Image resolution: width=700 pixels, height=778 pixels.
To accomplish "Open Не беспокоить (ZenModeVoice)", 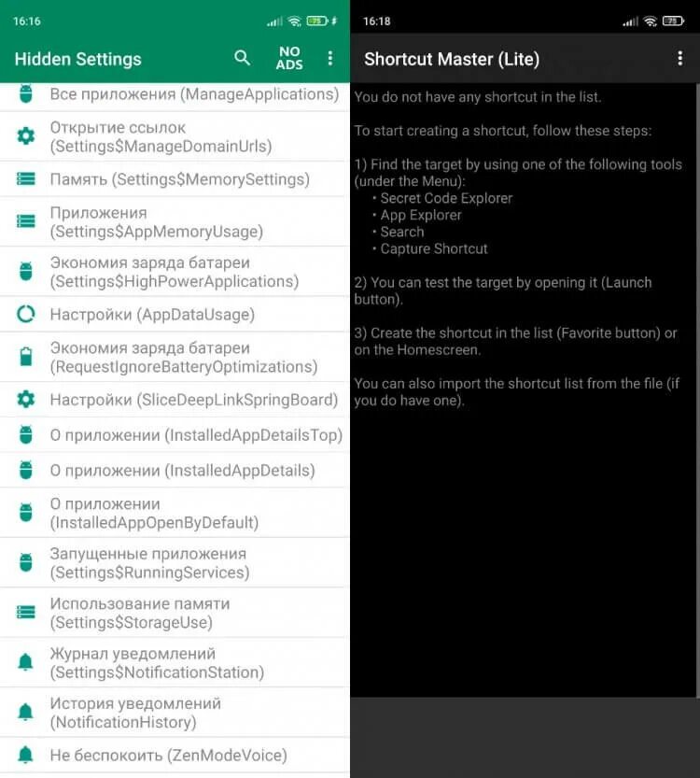I will pos(175,755).
